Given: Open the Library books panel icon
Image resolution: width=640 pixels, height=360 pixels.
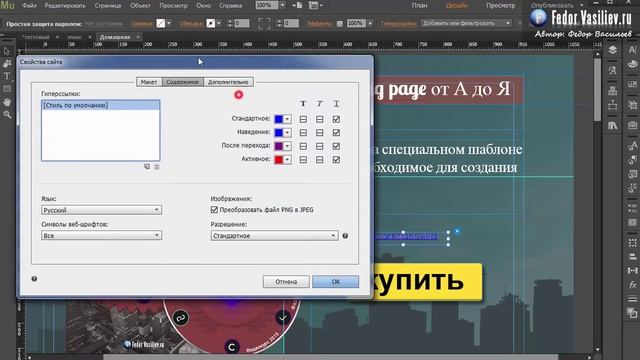Looking at the screenshot, I should tap(612, 125).
